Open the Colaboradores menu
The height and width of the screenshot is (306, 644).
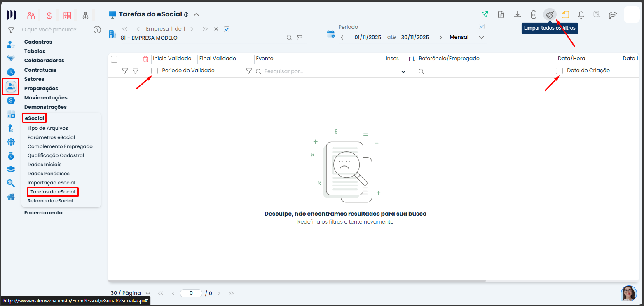coord(44,61)
